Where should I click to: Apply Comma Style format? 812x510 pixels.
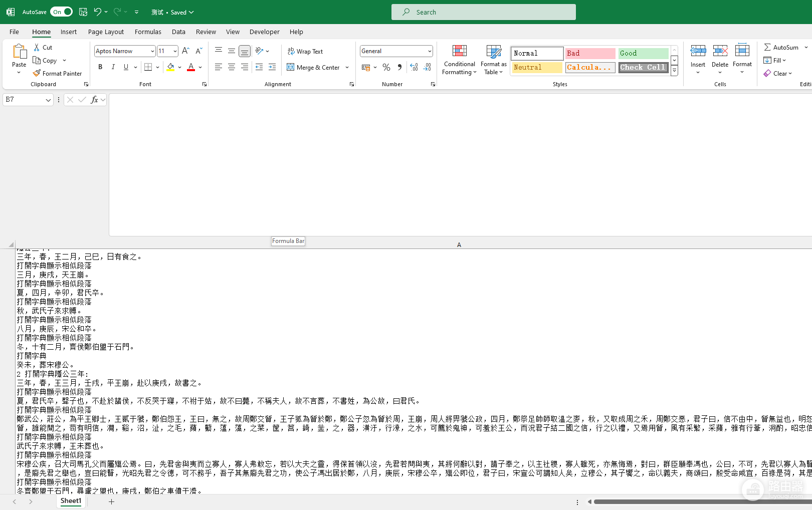(x=399, y=67)
